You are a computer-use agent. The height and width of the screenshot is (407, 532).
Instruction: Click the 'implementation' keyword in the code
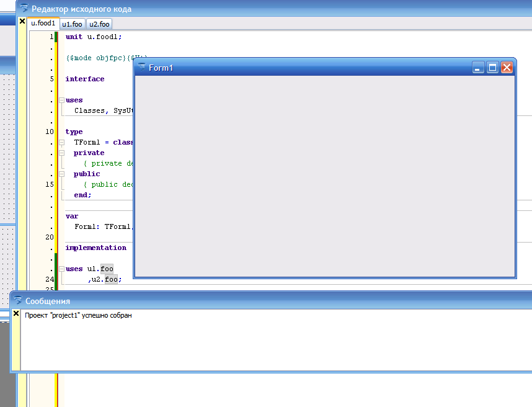(x=95, y=248)
